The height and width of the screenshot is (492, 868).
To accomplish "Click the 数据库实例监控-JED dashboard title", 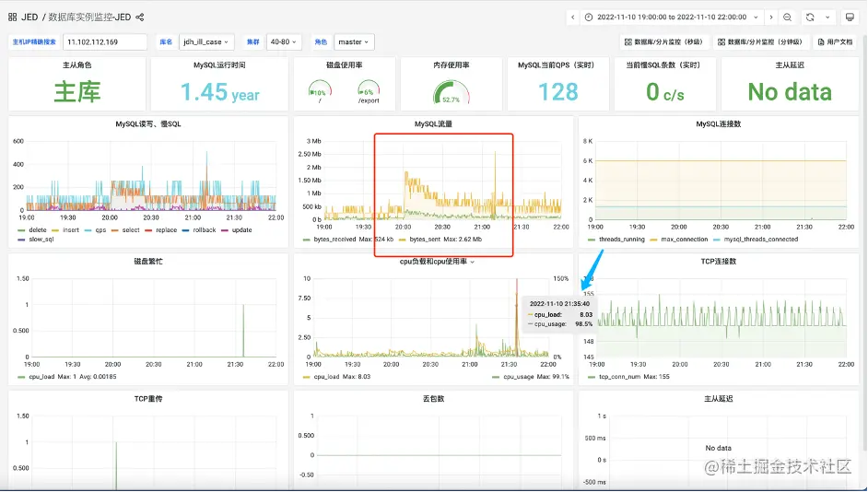I will pos(89,18).
